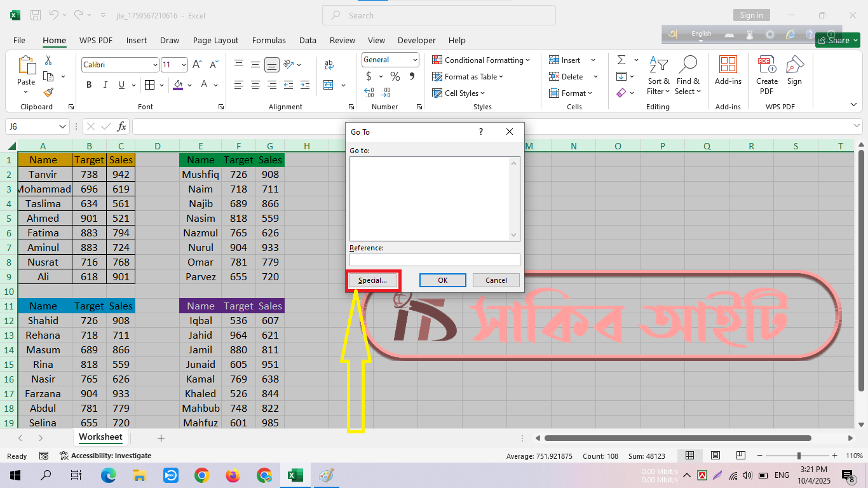
Task: Click the zoom slider in status bar
Action: click(x=799, y=456)
